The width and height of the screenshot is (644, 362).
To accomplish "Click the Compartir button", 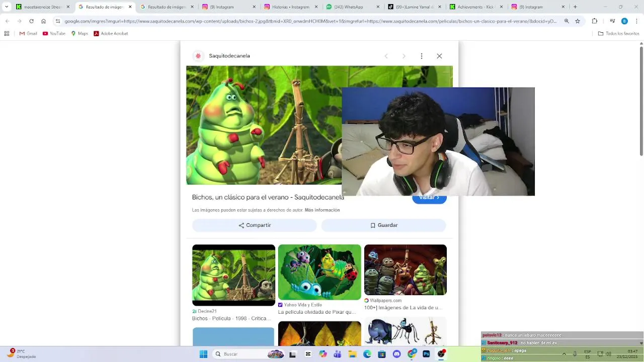I will (255, 225).
